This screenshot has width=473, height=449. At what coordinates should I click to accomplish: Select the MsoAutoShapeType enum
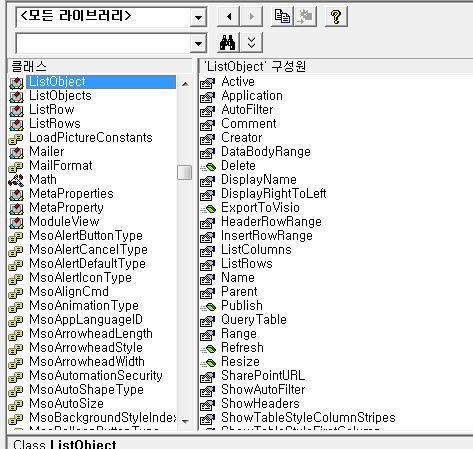point(86,390)
